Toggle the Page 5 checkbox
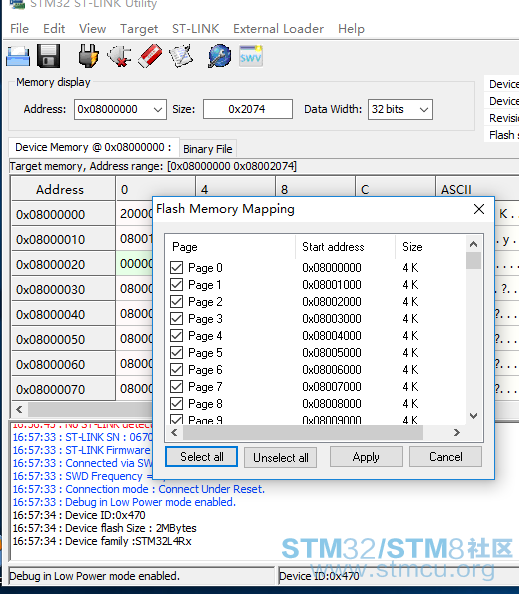This screenshot has height=594, width=519. pos(177,353)
